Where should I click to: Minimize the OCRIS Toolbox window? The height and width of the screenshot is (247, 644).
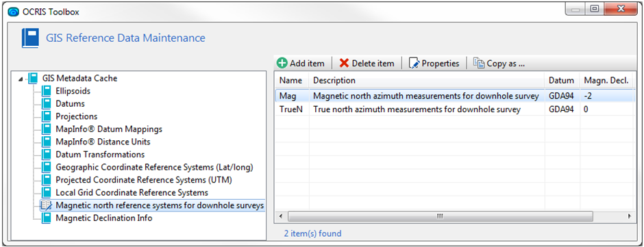575,9
